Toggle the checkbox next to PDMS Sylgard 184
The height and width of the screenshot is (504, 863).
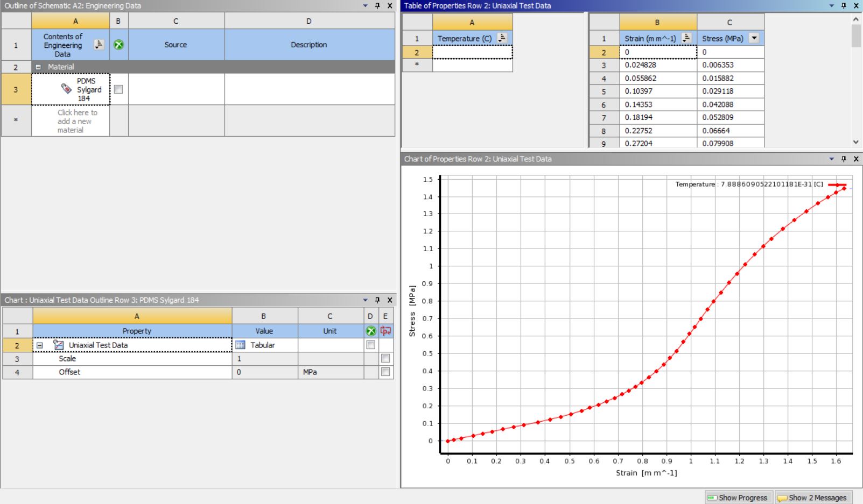[x=118, y=89]
